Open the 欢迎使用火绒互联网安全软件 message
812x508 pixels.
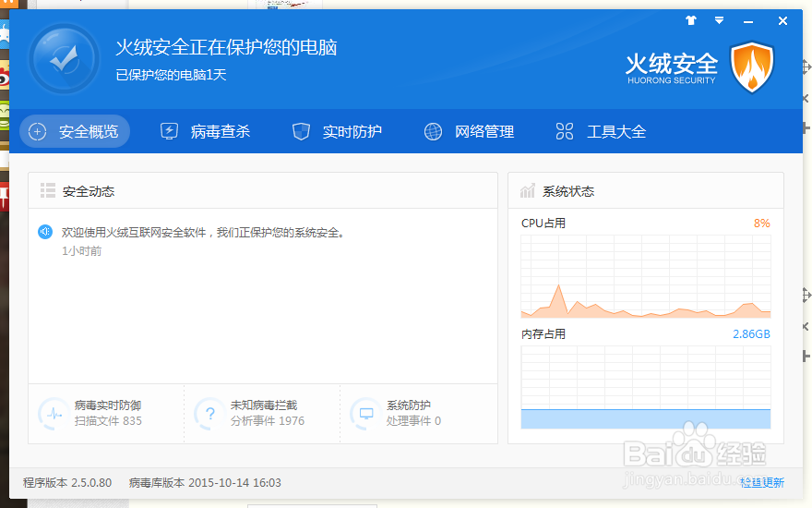point(203,233)
